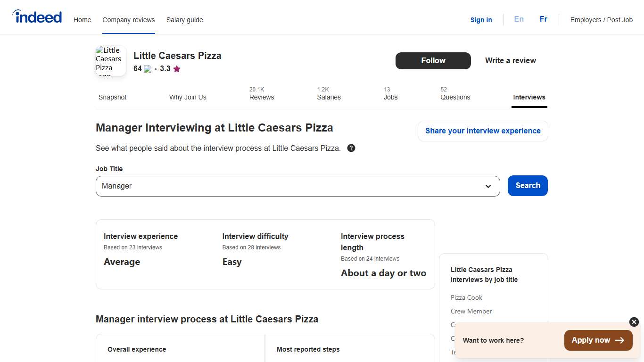Open the Snapshot tab
Screen dimensions: 644x362
(x=112, y=97)
